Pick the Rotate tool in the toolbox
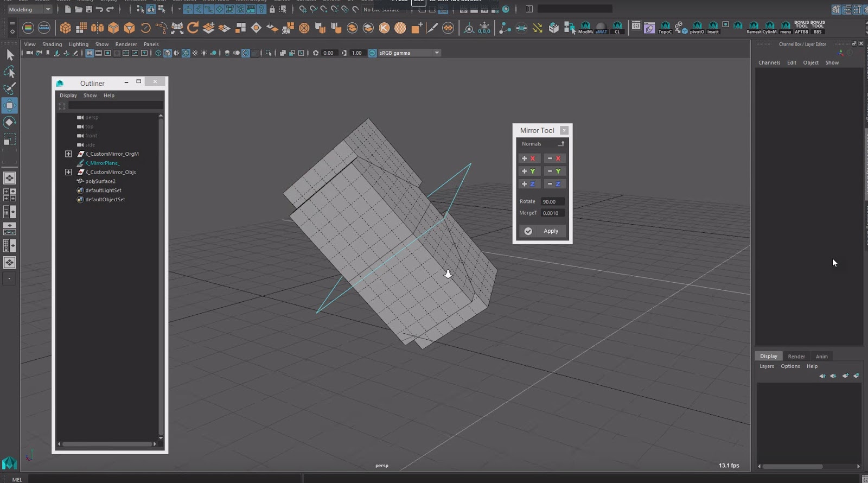This screenshot has width=868, height=483. tap(9, 122)
